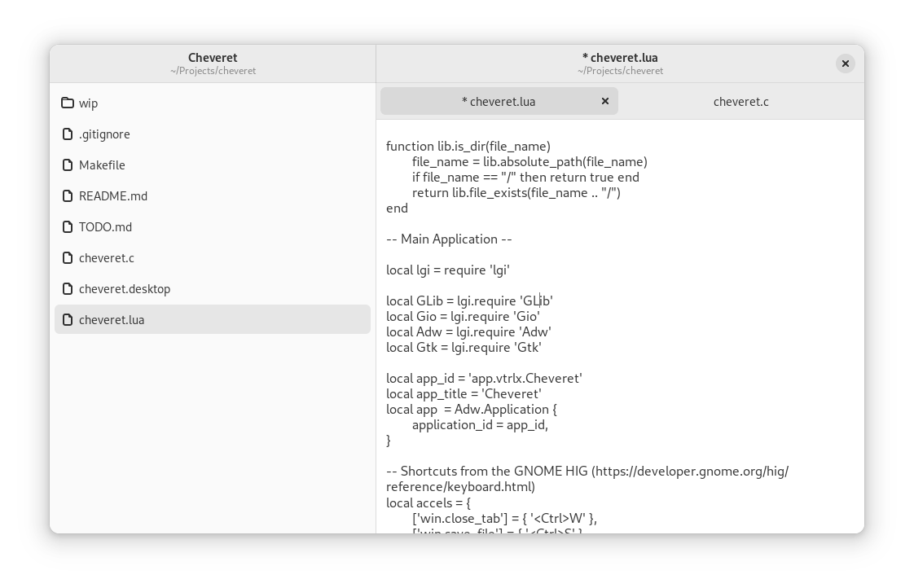Click the line with 'win.close_tab' accelerator
The width and height of the screenshot is (914, 588).
coord(504,519)
